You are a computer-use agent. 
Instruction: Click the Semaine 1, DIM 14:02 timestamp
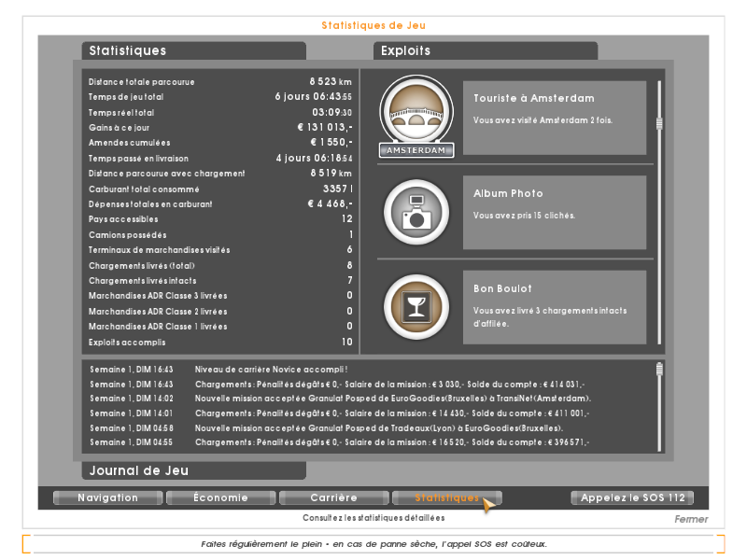tap(132, 399)
